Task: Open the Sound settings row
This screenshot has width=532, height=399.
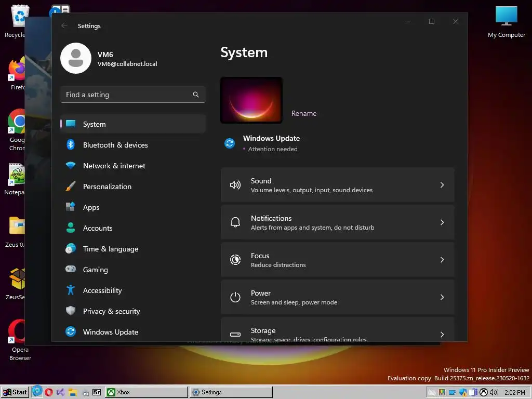Action: coord(338,185)
